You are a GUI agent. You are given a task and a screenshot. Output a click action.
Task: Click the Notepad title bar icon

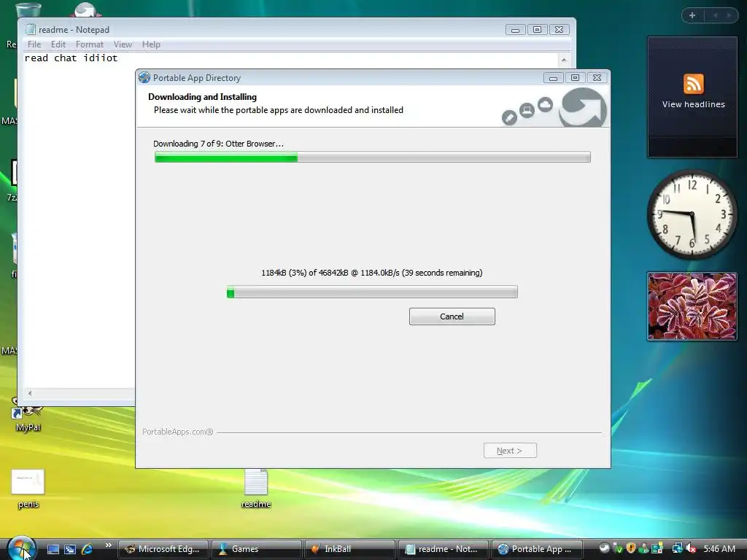30,29
